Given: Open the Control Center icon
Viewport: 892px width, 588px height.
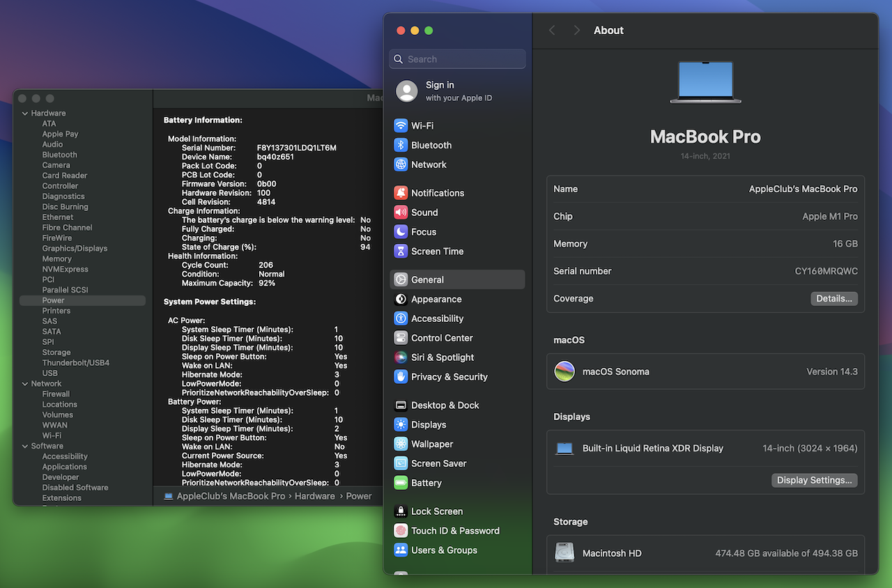Looking at the screenshot, I should point(401,338).
